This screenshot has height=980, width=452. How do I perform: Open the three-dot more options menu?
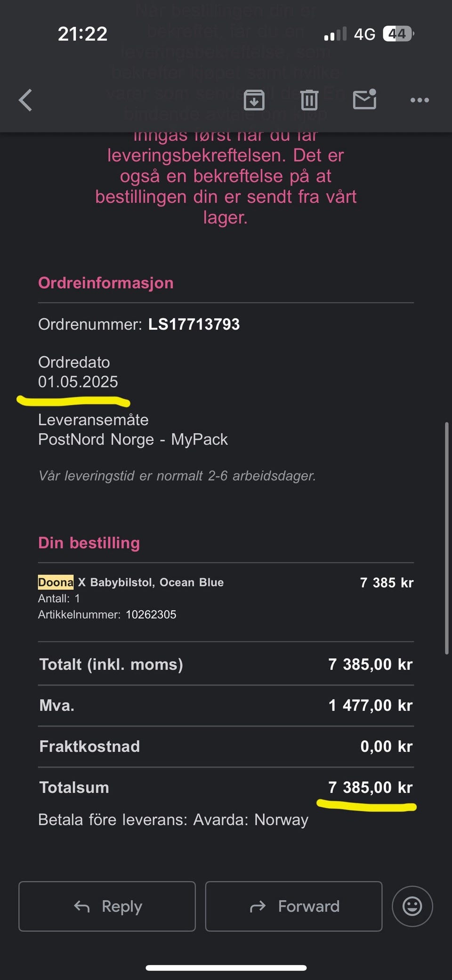(419, 100)
